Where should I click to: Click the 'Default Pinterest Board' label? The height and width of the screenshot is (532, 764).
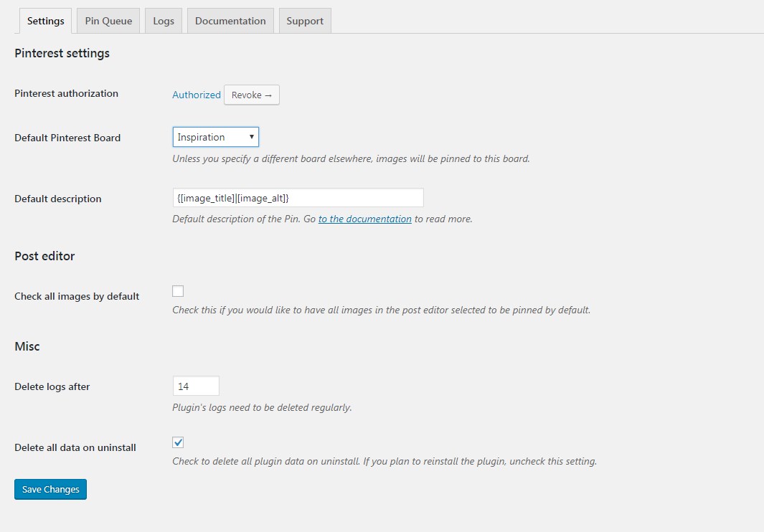click(67, 138)
